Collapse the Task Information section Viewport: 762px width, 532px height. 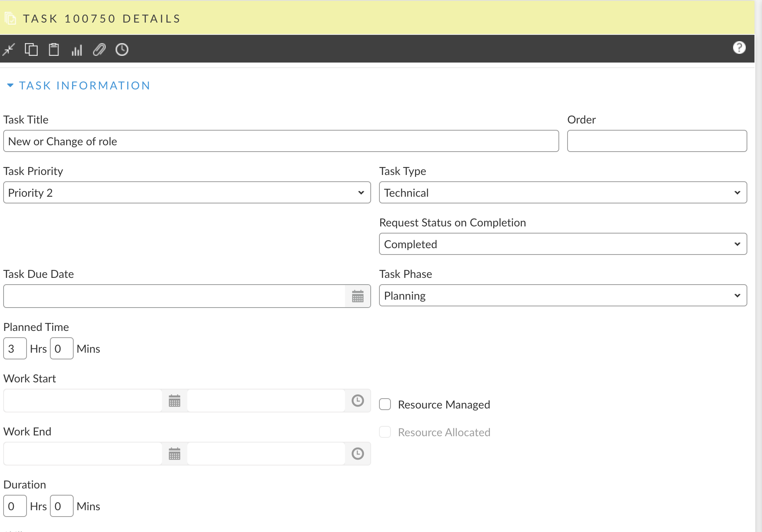(10, 85)
